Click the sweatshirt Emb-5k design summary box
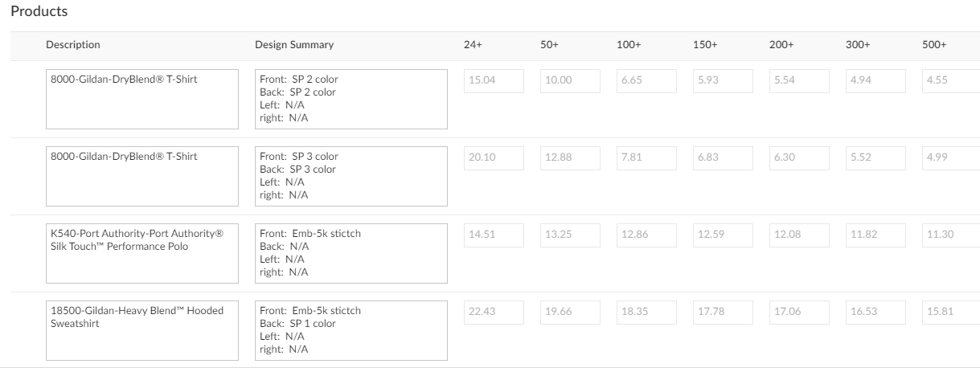The image size is (980, 372). pyautogui.click(x=351, y=330)
